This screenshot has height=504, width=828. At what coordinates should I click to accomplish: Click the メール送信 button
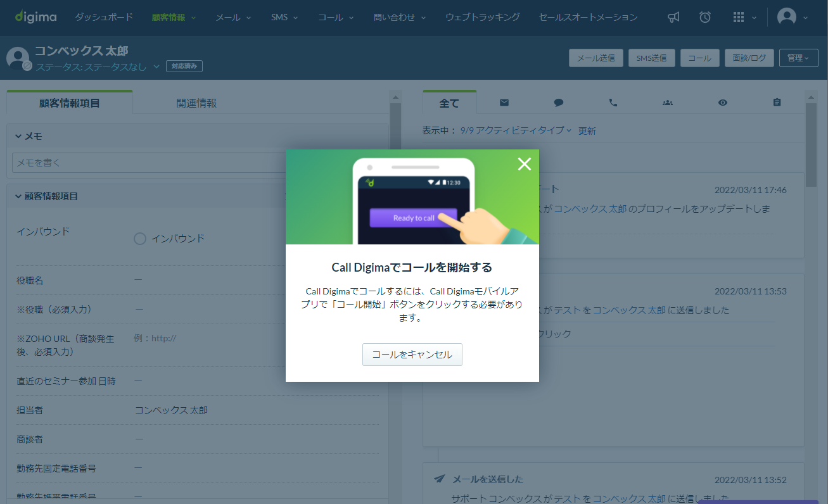pyautogui.click(x=596, y=58)
